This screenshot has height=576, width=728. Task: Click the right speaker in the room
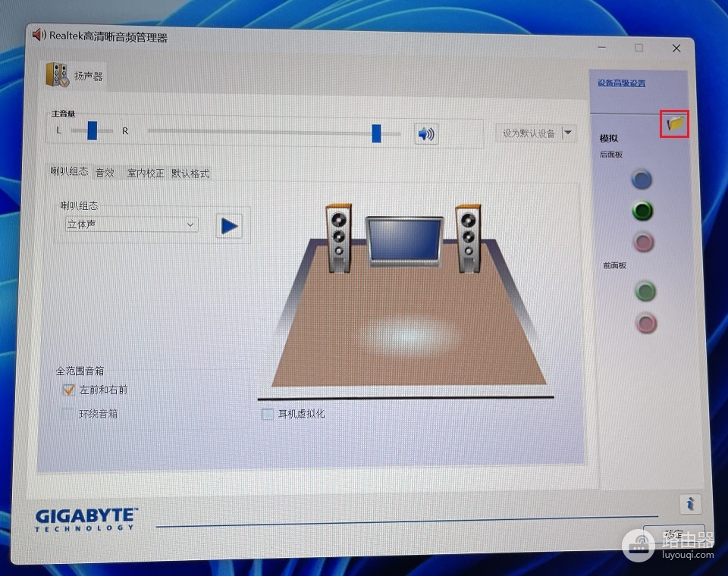click(469, 238)
